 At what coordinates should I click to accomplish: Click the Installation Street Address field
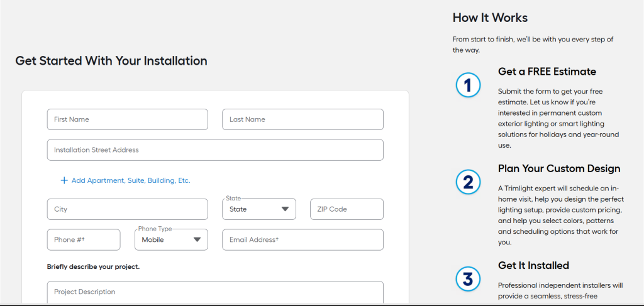(x=215, y=150)
